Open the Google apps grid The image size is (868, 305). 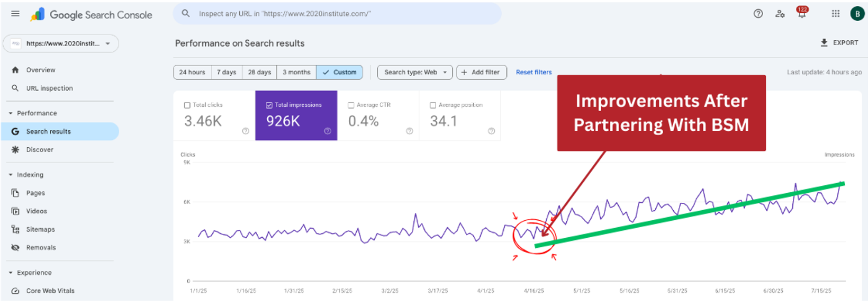[x=836, y=14]
